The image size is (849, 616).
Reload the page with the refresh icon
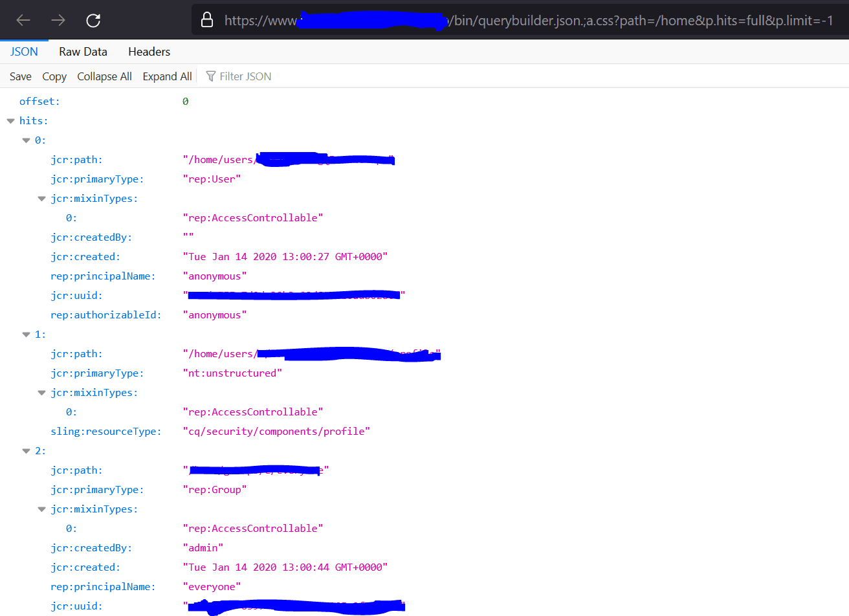click(93, 20)
